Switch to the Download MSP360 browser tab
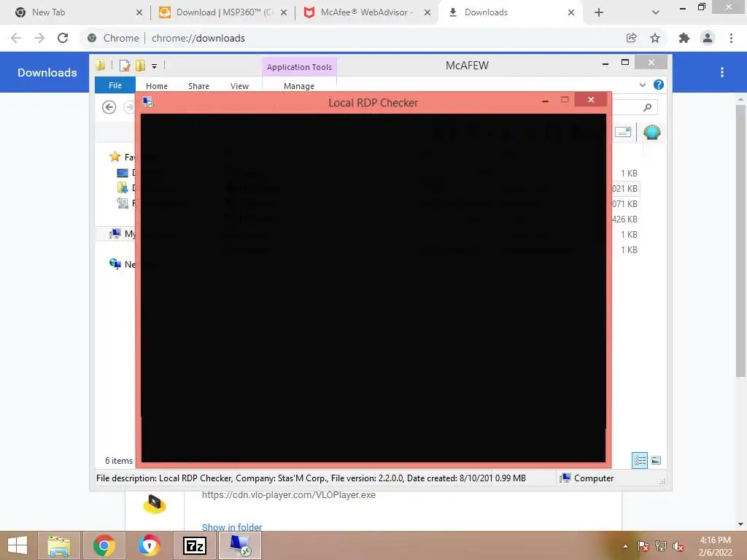Screen dimensions: 747x560 pyautogui.click(x=223, y=12)
